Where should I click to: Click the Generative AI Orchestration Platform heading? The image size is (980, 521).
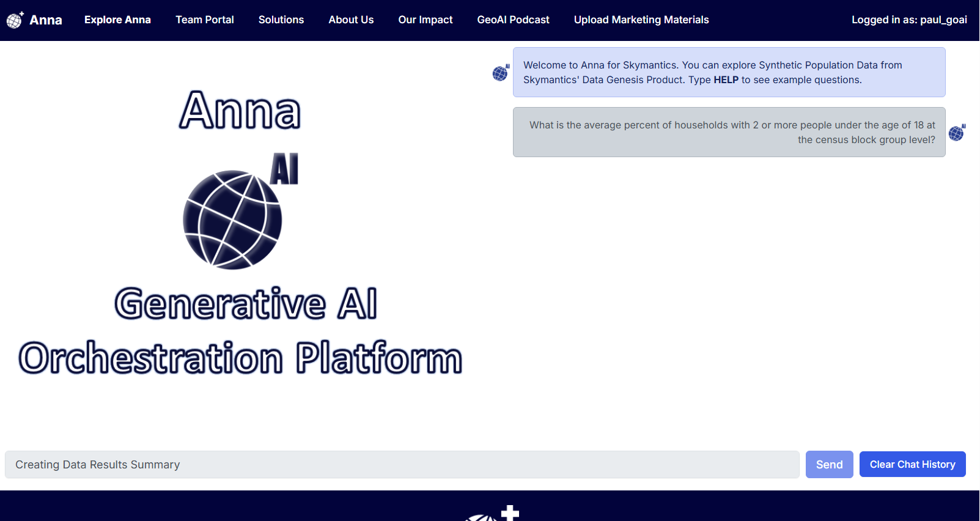240,331
